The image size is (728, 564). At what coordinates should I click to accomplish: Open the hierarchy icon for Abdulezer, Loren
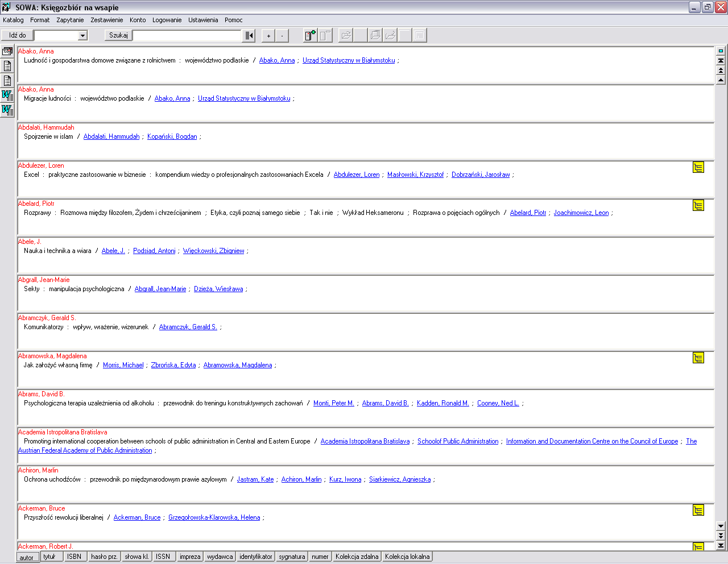(x=698, y=167)
